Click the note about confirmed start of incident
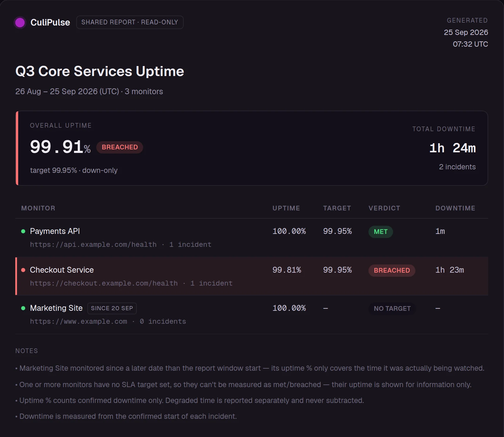Viewport: 504px width, 437px height. pyautogui.click(x=126, y=416)
